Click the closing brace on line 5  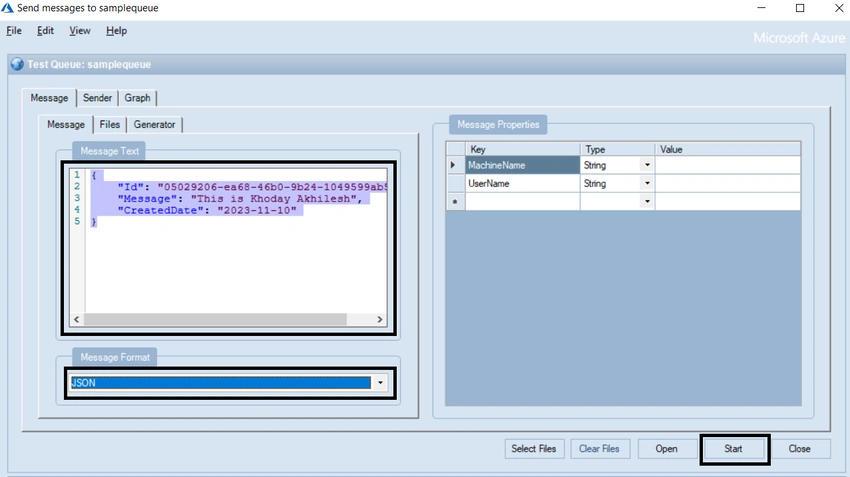94,222
